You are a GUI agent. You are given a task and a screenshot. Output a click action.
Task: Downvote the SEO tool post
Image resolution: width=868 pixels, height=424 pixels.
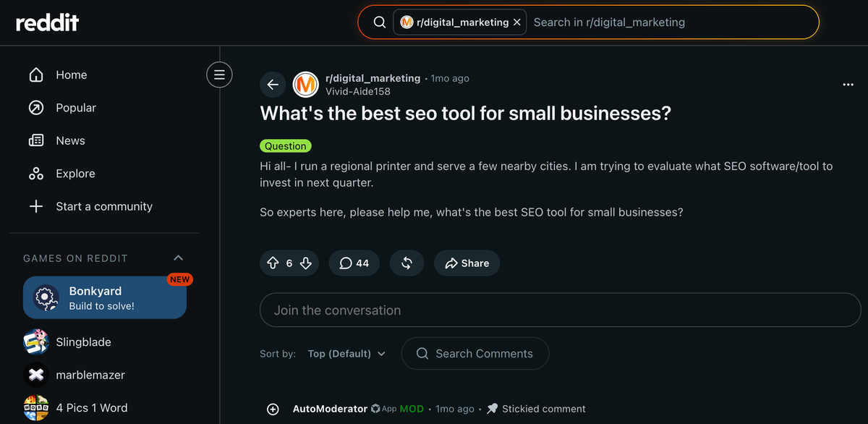305,263
